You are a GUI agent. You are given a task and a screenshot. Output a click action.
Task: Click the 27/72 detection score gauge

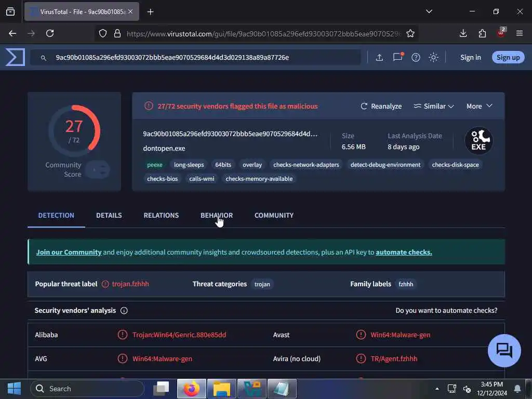coord(74,130)
